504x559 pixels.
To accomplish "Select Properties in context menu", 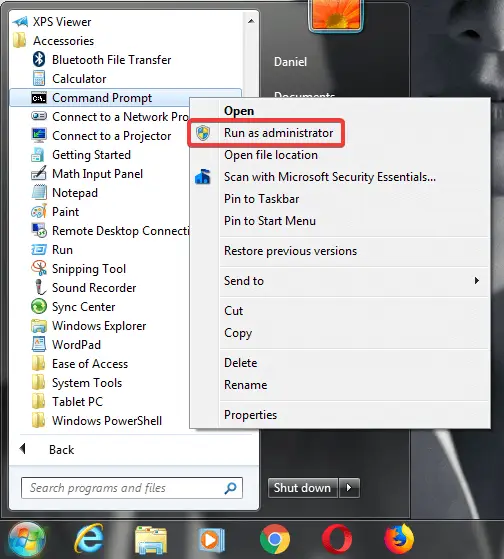I will pos(251,415).
